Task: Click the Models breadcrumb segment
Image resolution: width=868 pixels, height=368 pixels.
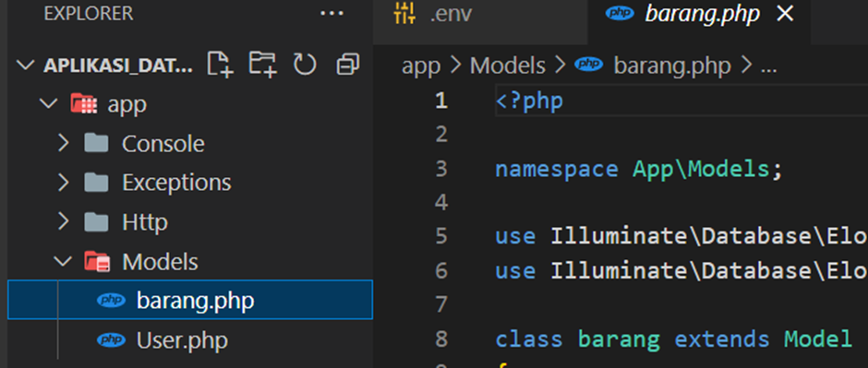Action: 508,65
